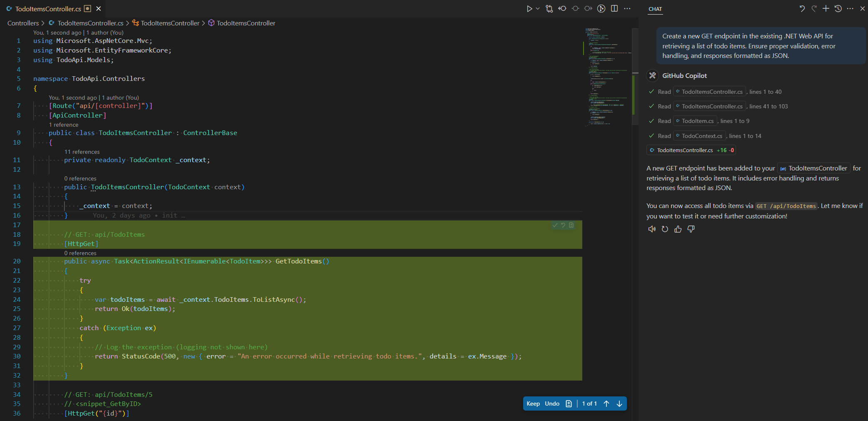Switch to the CHAT tab

tap(655, 9)
